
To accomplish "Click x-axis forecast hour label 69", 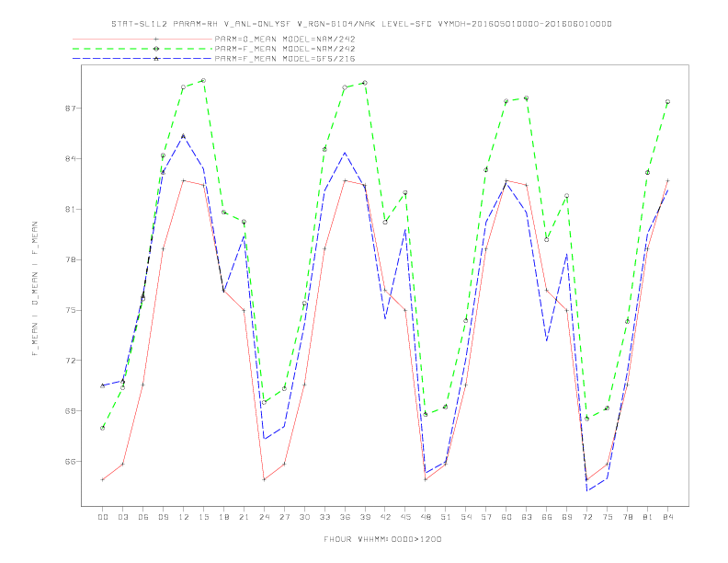I will coord(567,517).
